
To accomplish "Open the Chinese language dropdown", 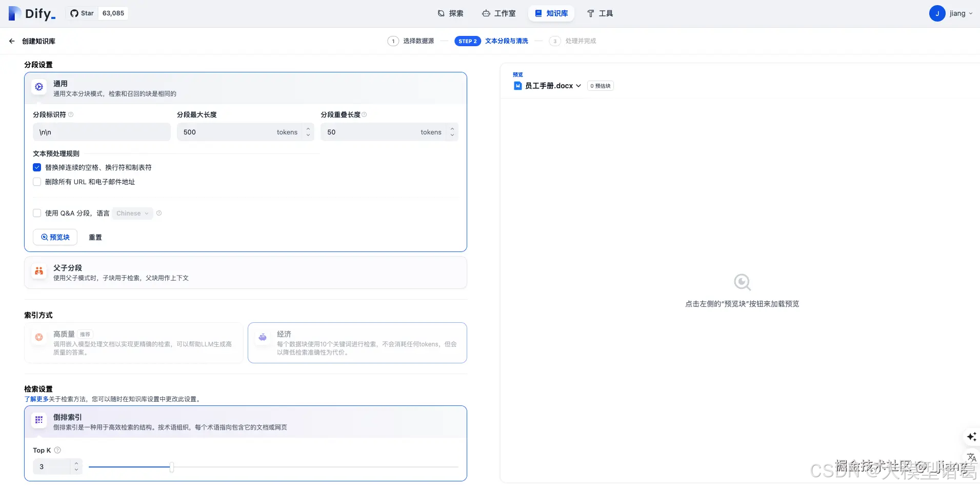I will 132,213.
